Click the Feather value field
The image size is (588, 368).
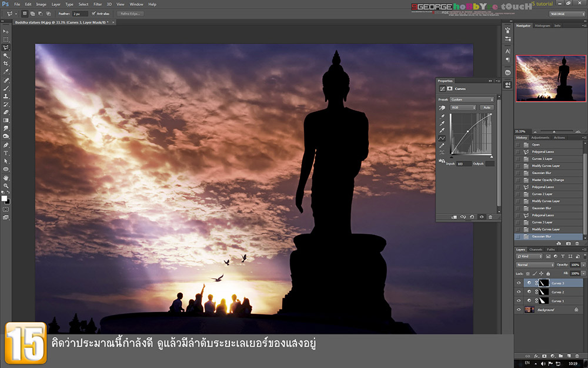pyautogui.click(x=80, y=14)
